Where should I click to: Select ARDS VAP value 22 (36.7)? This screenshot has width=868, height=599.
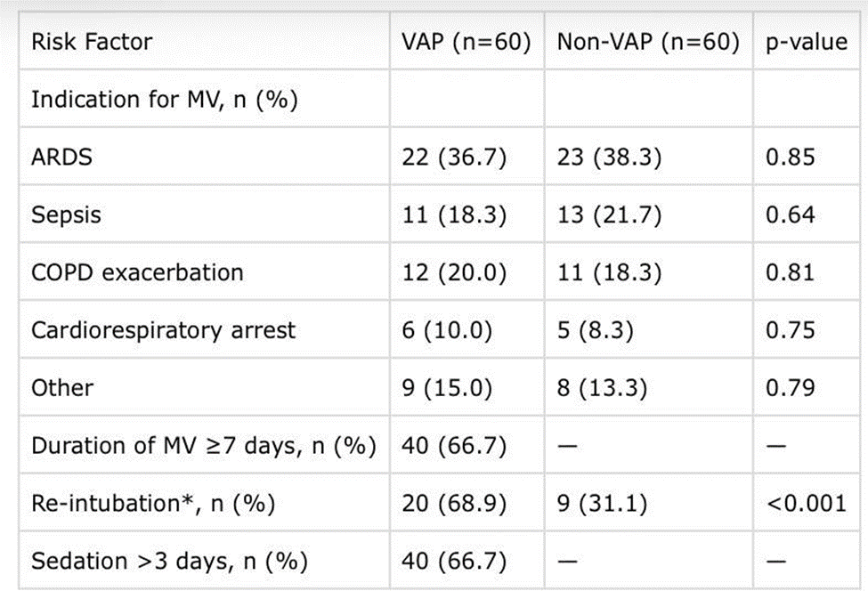[454, 158]
